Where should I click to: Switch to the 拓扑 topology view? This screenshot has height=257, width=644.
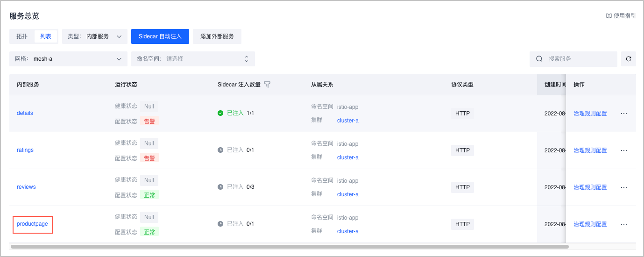click(22, 36)
